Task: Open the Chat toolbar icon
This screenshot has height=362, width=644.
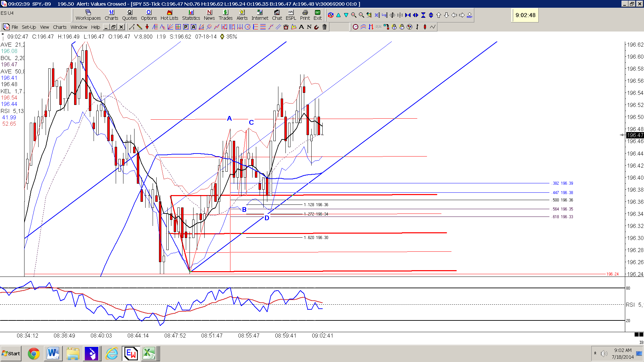Action: [x=277, y=15]
